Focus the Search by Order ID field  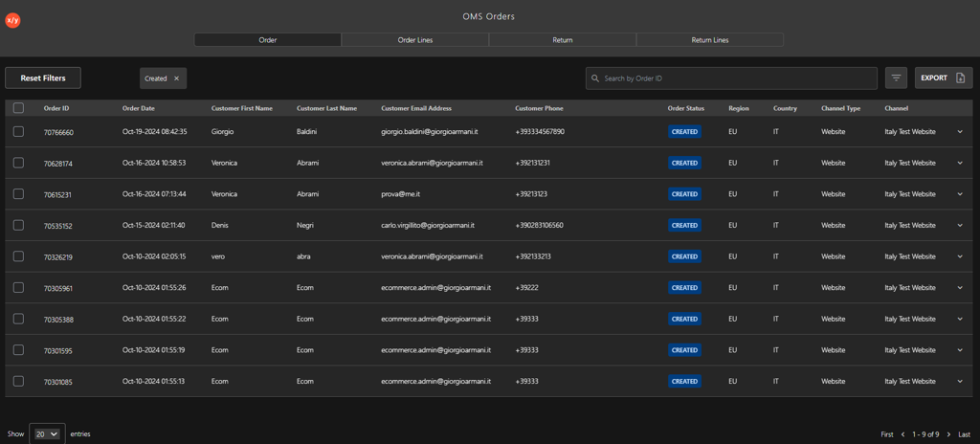pos(731,78)
